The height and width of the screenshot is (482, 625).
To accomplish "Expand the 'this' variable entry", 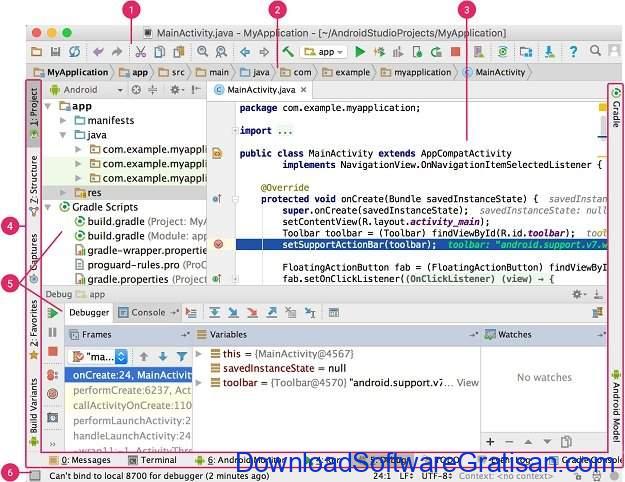I will click(199, 354).
